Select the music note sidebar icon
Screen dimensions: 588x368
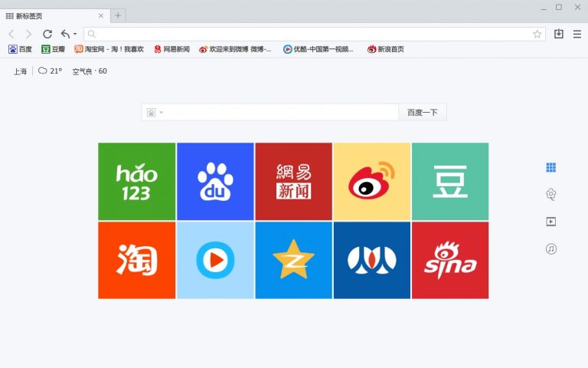[x=551, y=248]
